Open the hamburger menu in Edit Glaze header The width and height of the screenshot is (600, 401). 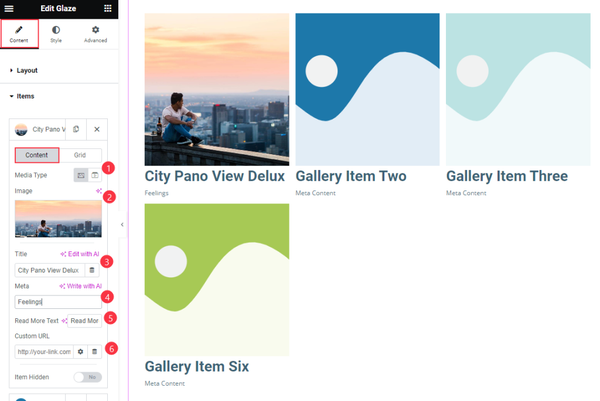click(x=9, y=8)
